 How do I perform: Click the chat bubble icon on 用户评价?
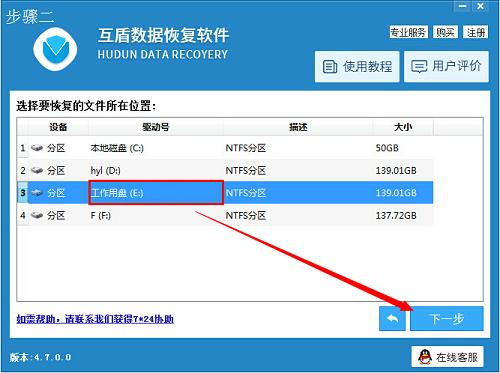click(x=419, y=66)
